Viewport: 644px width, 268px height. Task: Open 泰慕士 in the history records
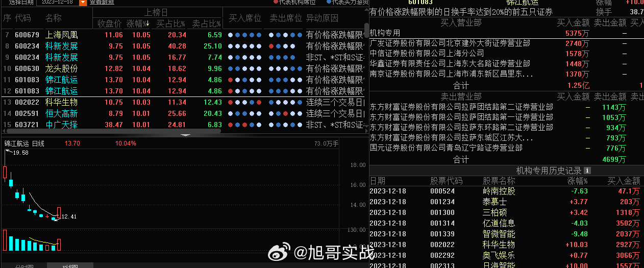494,202
